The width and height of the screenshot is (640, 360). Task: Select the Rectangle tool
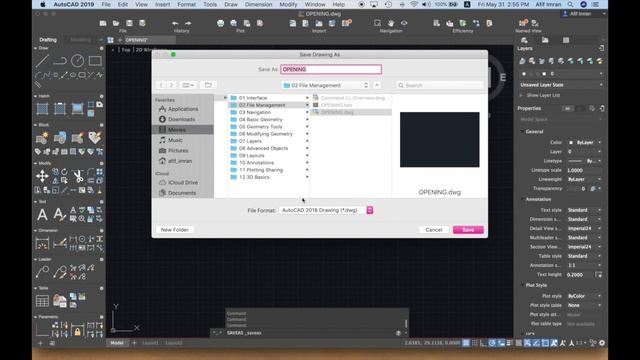point(95,61)
